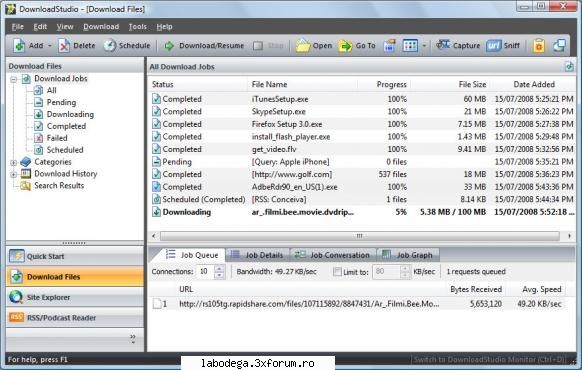Image resolution: width=582 pixels, height=370 pixels.
Task: Click the Sniff url toolbar button
Action: (503, 46)
